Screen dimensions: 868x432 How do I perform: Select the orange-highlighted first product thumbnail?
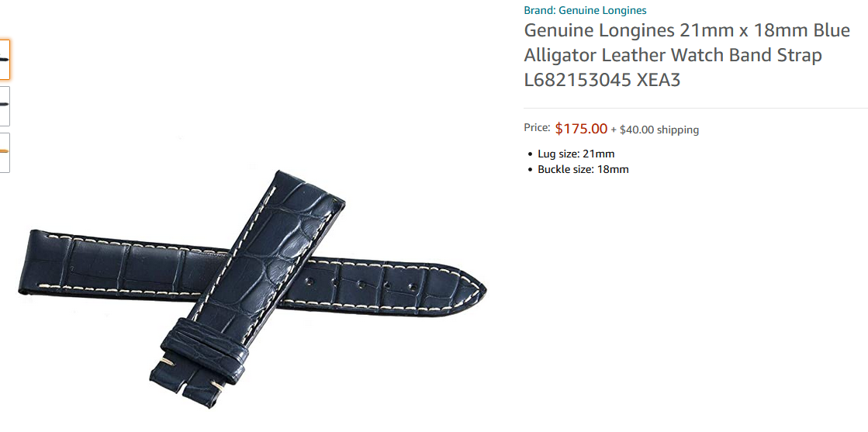(x=5, y=60)
